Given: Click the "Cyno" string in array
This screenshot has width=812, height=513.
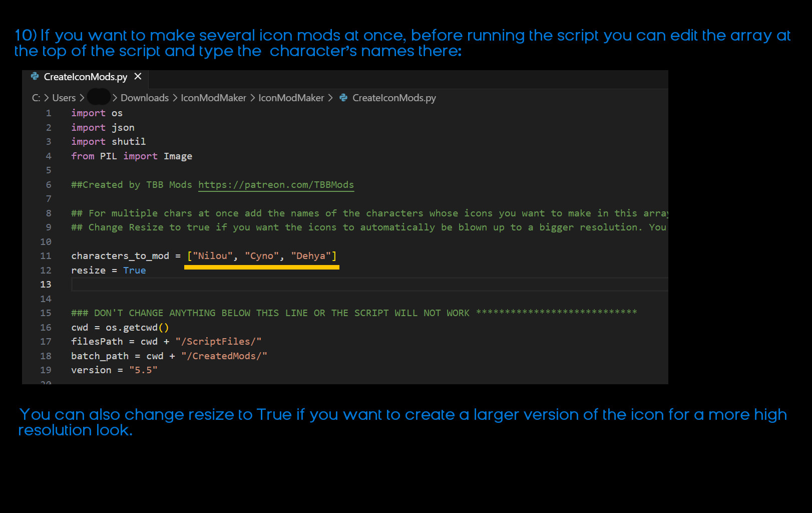Looking at the screenshot, I should pos(261,256).
